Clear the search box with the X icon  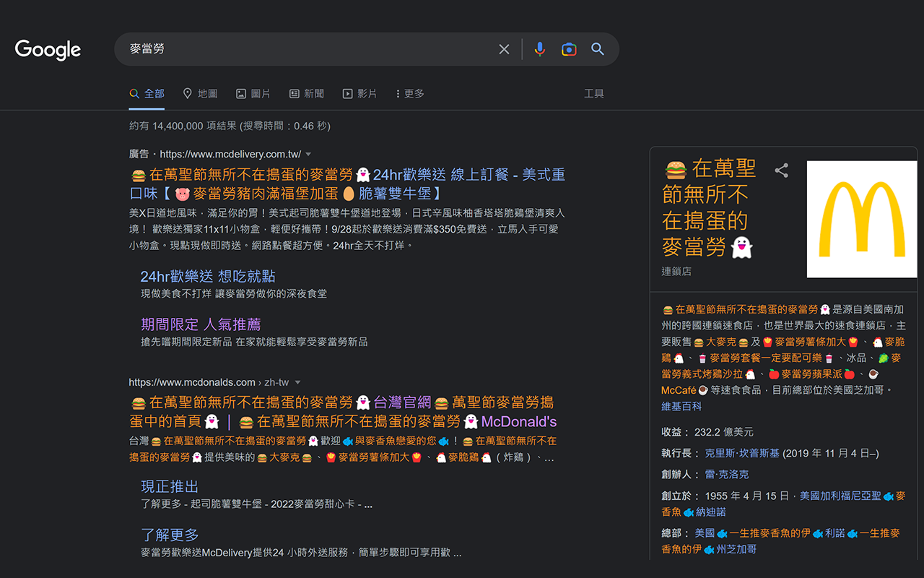[504, 49]
